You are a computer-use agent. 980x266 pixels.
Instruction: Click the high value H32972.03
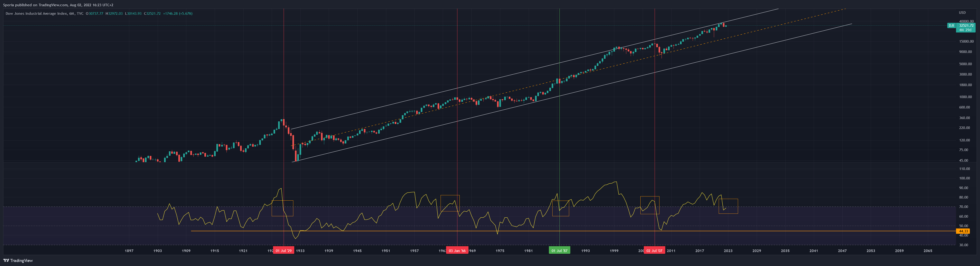coord(114,14)
